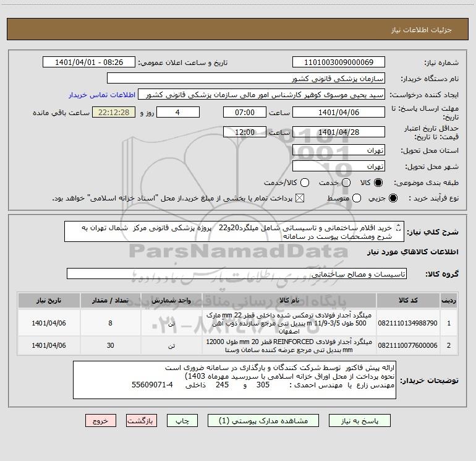Click need date 1401/04/06 in row 2
Screen dimensions: 476x461
point(49,345)
